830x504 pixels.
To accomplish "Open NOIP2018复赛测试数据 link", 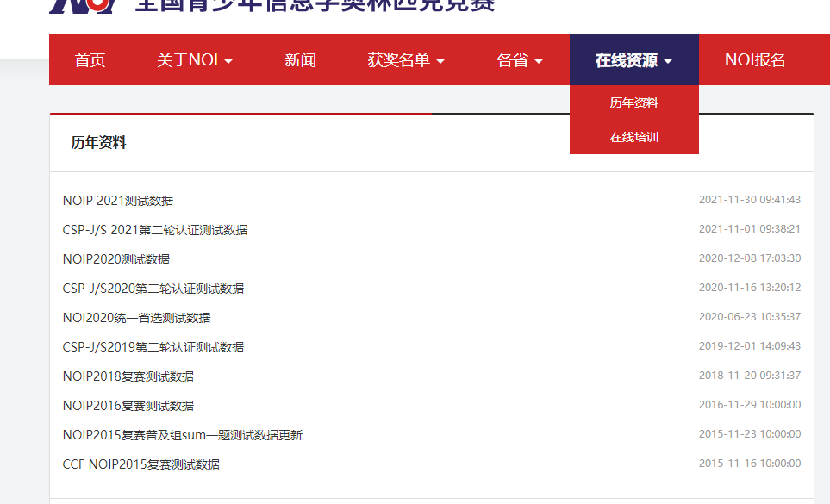I will (128, 376).
